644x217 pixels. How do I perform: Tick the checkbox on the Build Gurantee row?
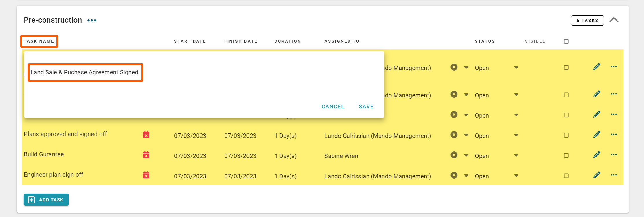[566, 155]
